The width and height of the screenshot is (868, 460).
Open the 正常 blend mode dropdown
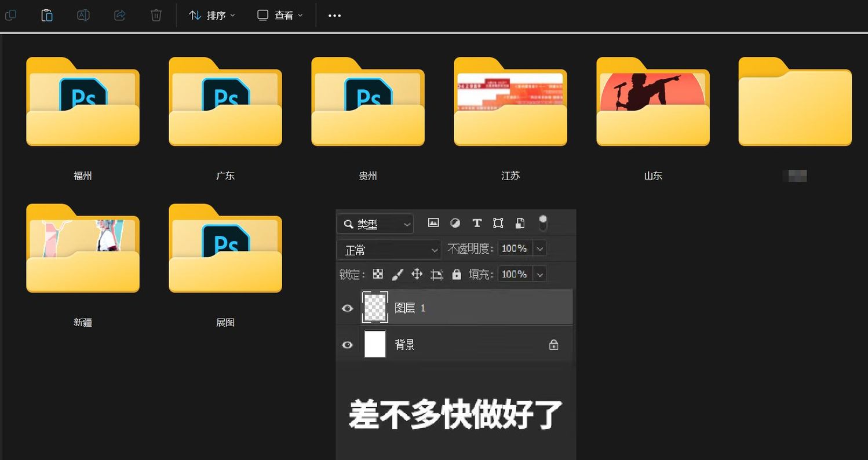(390, 250)
